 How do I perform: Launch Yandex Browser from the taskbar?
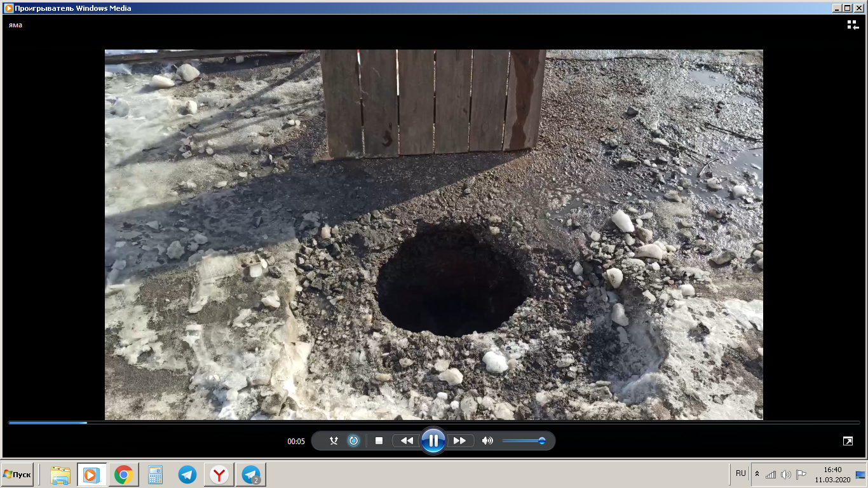coord(219,475)
